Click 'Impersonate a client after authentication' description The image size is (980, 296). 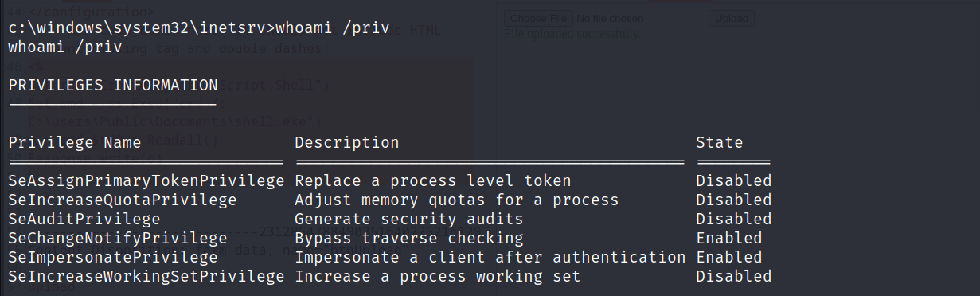(490, 257)
